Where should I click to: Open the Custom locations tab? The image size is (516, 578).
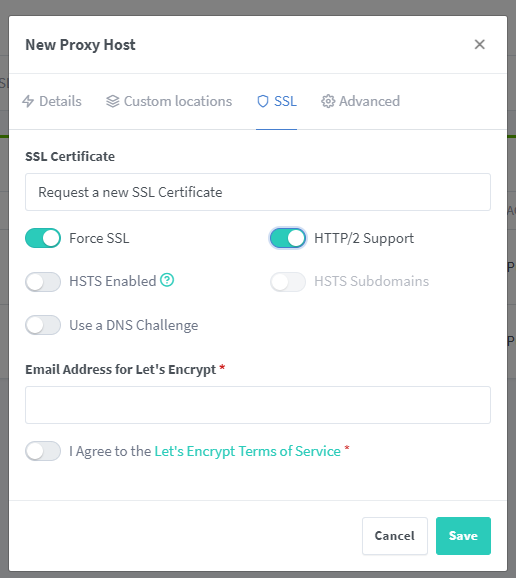[x=169, y=101]
